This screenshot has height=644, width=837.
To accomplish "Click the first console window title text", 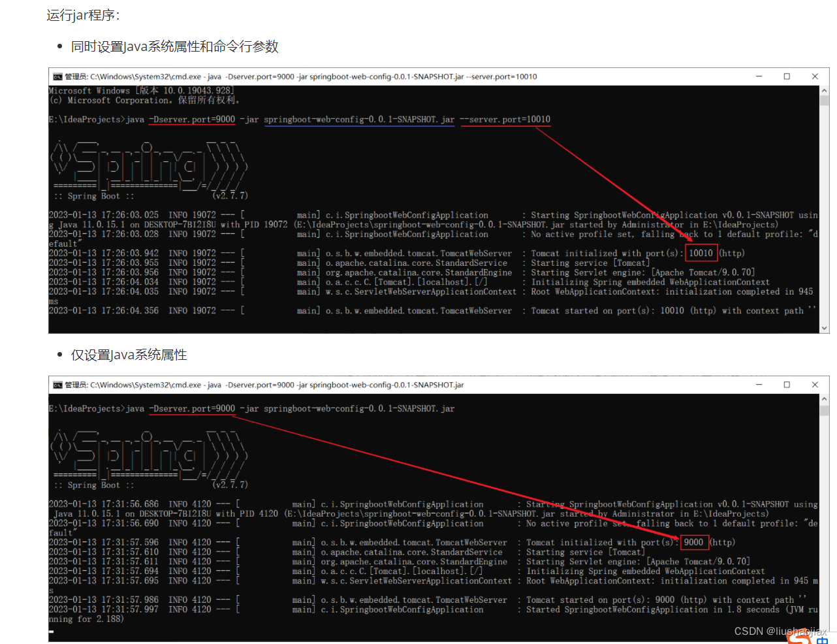I will click(x=301, y=76).
